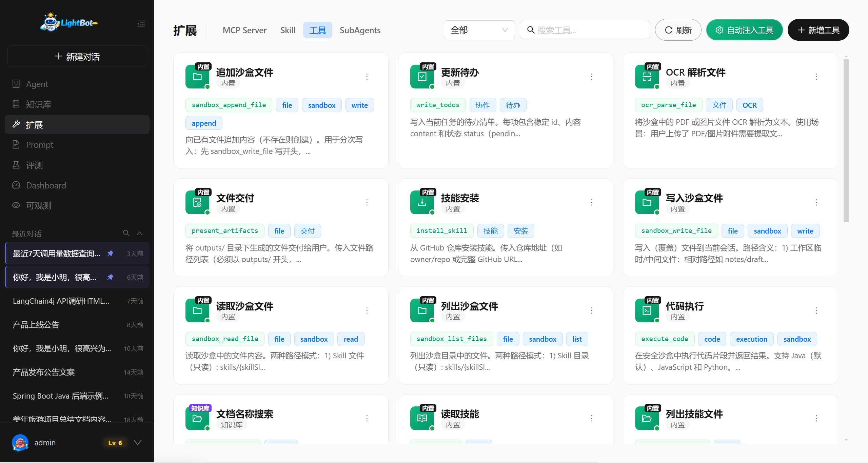Open more options for 更新待办 card

pyautogui.click(x=592, y=77)
